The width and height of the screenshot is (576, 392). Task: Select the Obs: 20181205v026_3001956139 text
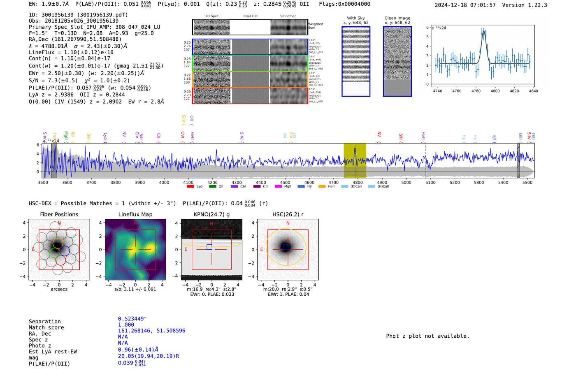pos(74,21)
